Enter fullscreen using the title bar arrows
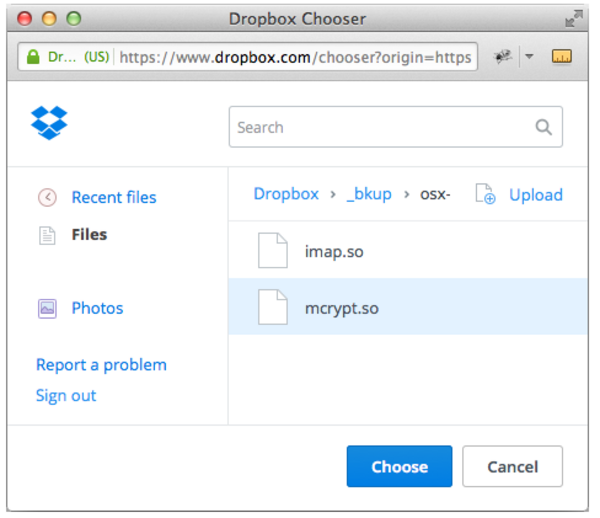 pos(573,18)
